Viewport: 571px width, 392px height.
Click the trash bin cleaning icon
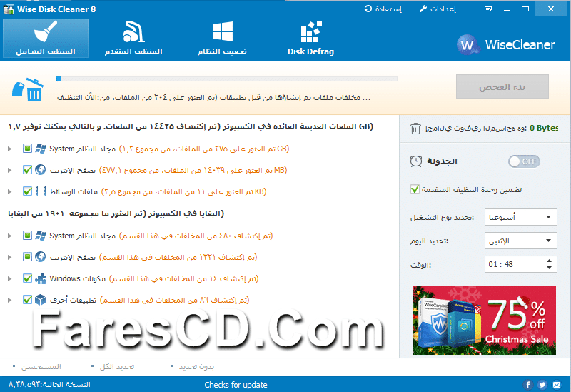28,89
